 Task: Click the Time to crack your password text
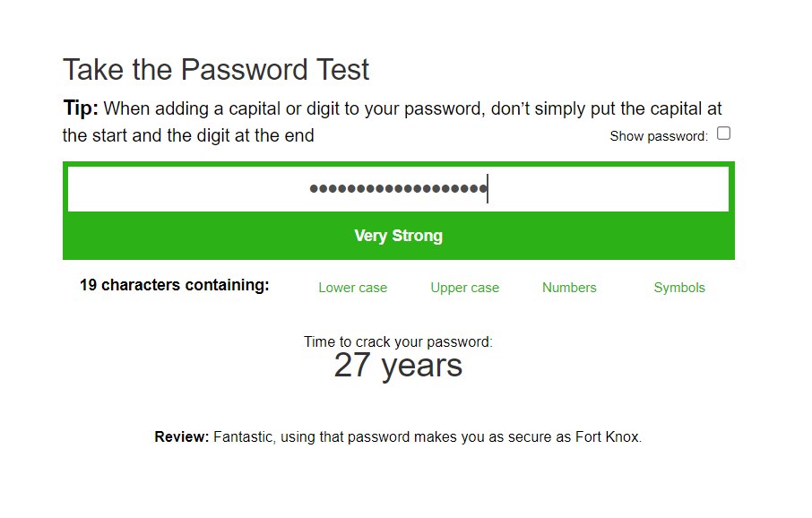[x=398, y=341]
